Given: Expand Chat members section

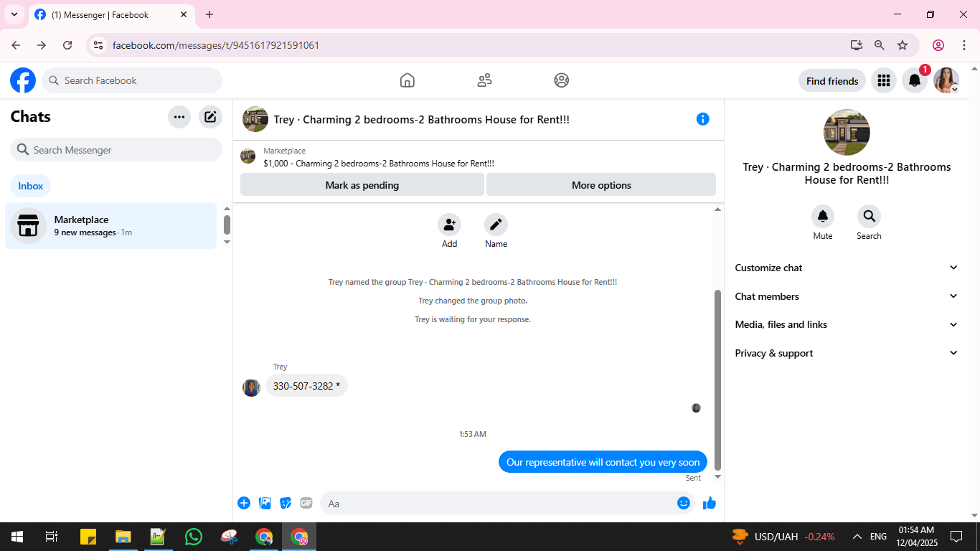Looking at the screenshot, I should (x=847, y=296).
